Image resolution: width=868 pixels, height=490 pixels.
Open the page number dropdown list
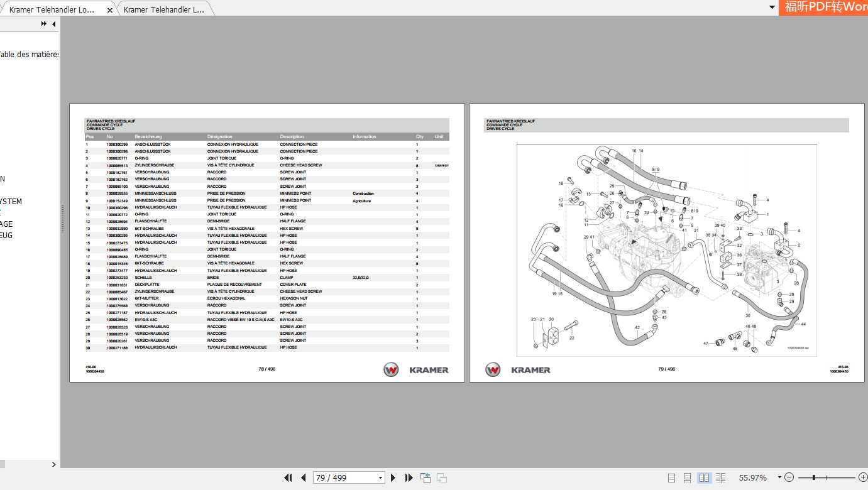click(380, 478)
